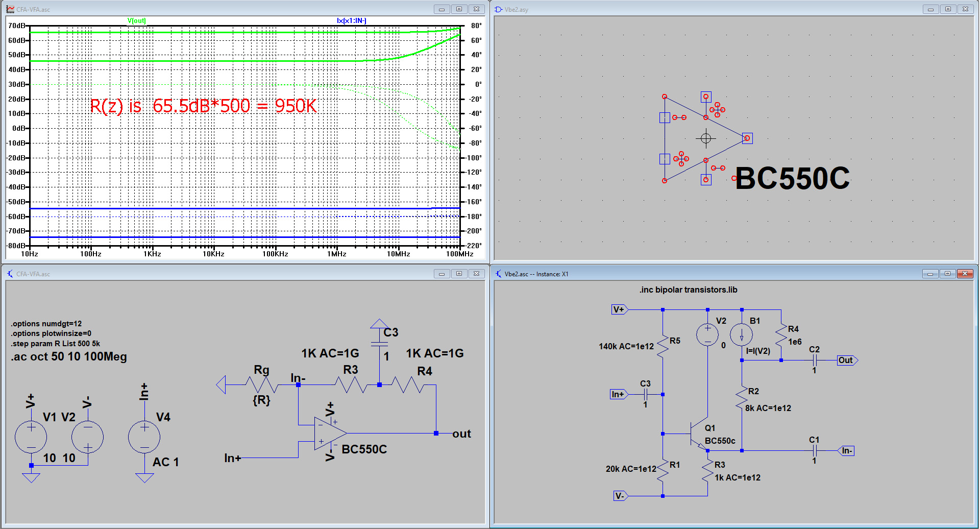Click the Vbe2.asc instance window title icon

499,274
